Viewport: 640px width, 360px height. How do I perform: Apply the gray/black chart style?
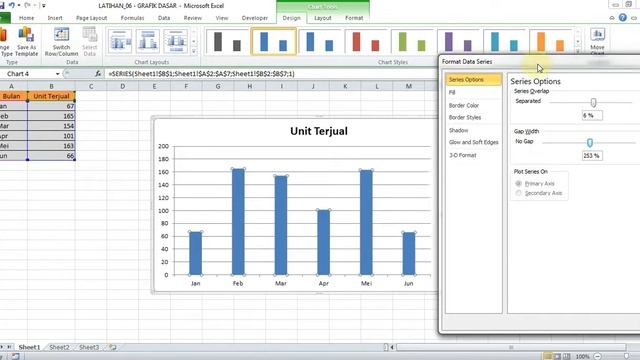click(227, 41)
